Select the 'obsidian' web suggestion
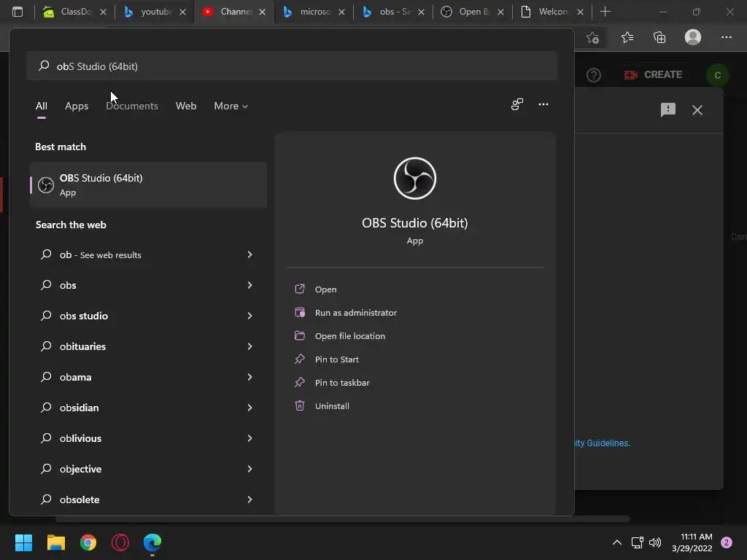This screenshot has height=560, width=747. pyautogui.click(x=148, y=408)
